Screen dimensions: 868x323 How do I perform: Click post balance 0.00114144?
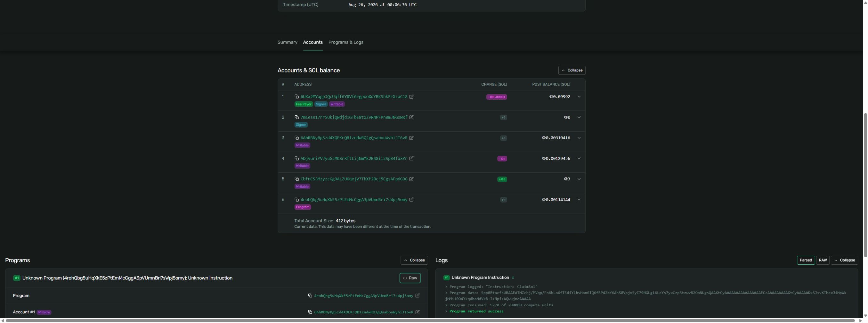[556, 200]
